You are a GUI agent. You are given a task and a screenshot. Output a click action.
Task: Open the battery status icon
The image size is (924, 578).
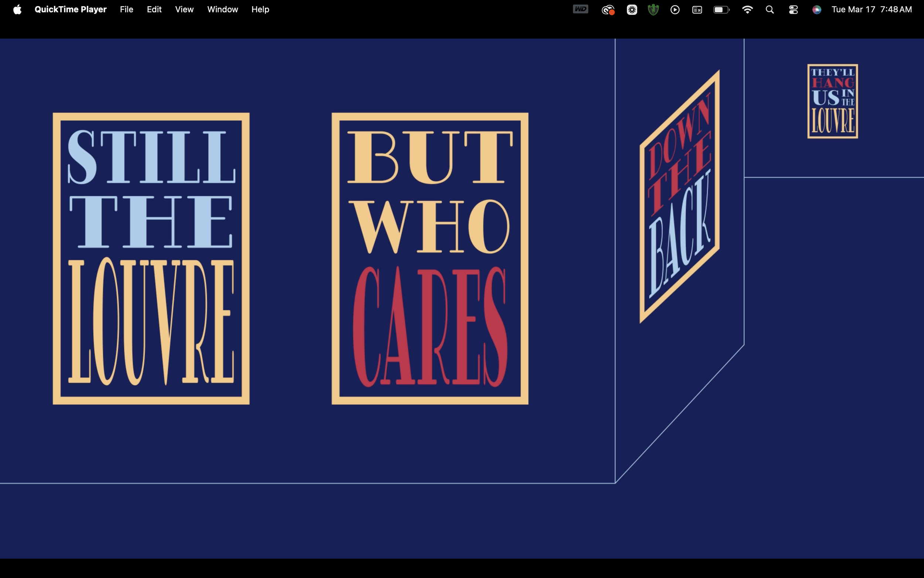[721, 10]
